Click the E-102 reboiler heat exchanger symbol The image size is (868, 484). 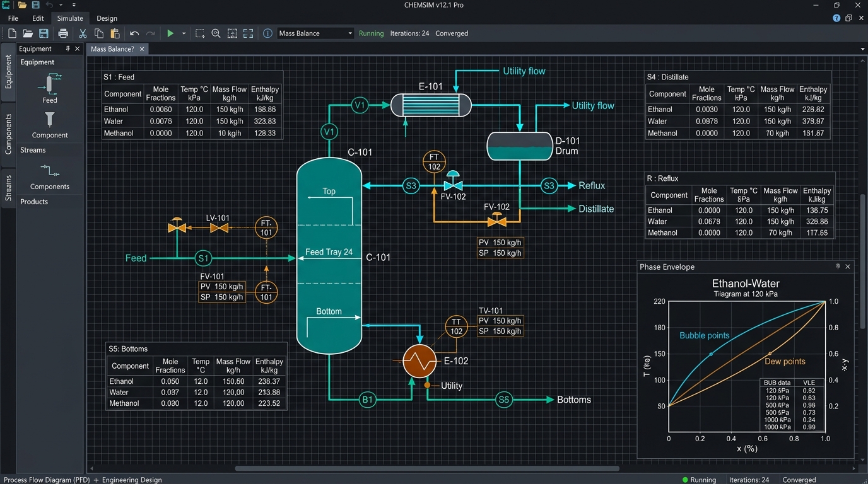pyautogui.click(x=419, y=361)
